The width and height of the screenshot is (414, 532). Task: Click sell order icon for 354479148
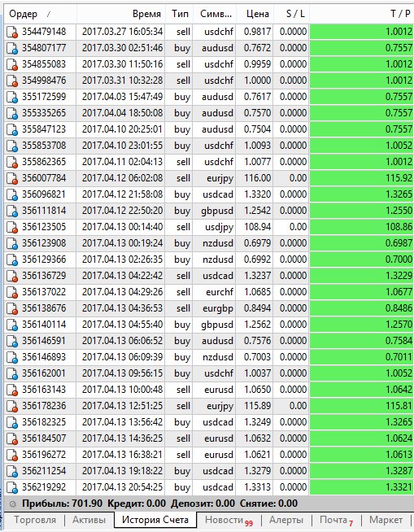12,33
